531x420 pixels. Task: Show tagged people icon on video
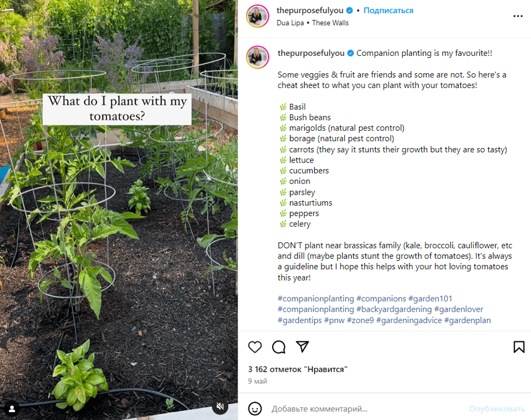(x=12, y=409)
